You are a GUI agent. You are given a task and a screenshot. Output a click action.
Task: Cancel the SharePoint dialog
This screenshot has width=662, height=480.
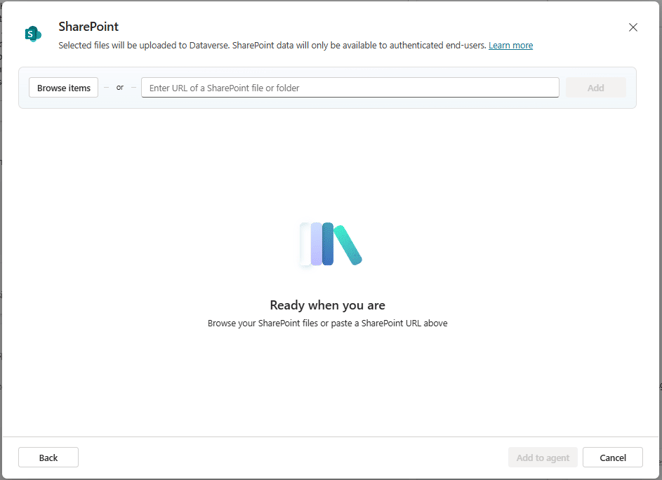[x=613, y=458]
